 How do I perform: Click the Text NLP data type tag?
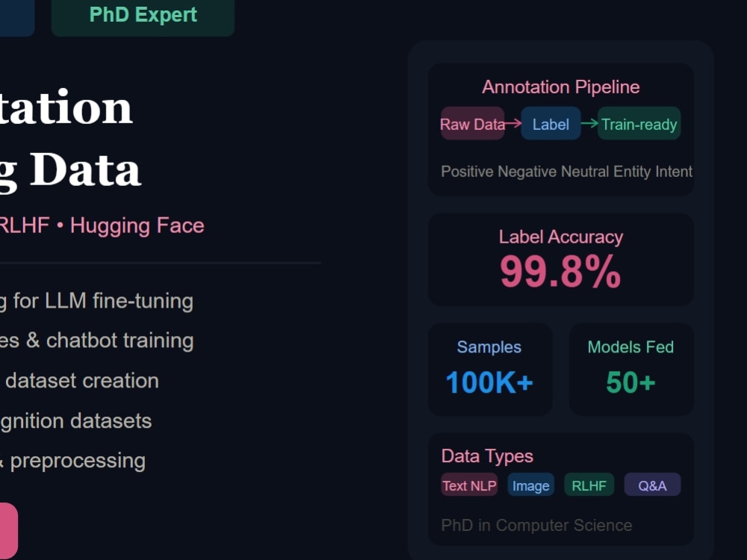coord(469,485)
